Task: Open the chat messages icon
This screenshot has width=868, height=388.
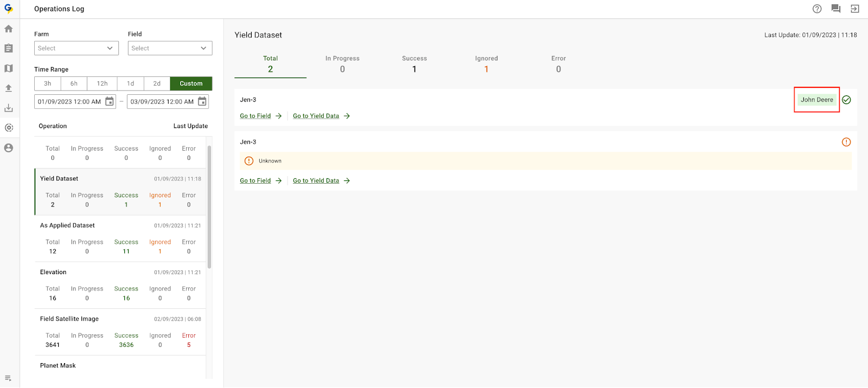Action: (836, 9)
